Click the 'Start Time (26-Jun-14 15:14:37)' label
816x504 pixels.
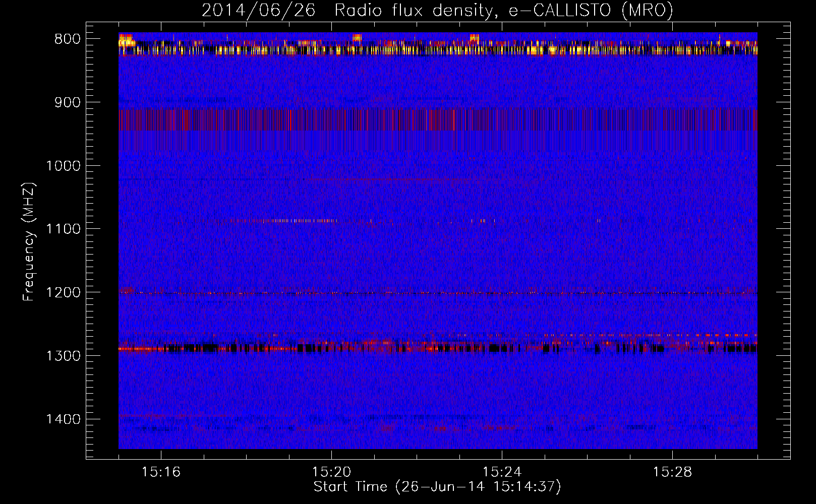(x=437, y=487)
